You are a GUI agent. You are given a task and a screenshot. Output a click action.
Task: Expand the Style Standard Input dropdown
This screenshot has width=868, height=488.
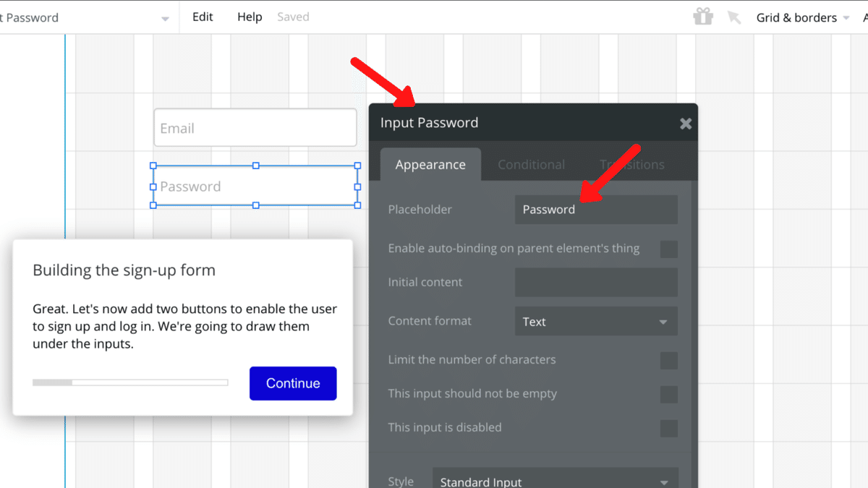click(x=555, y=481)
